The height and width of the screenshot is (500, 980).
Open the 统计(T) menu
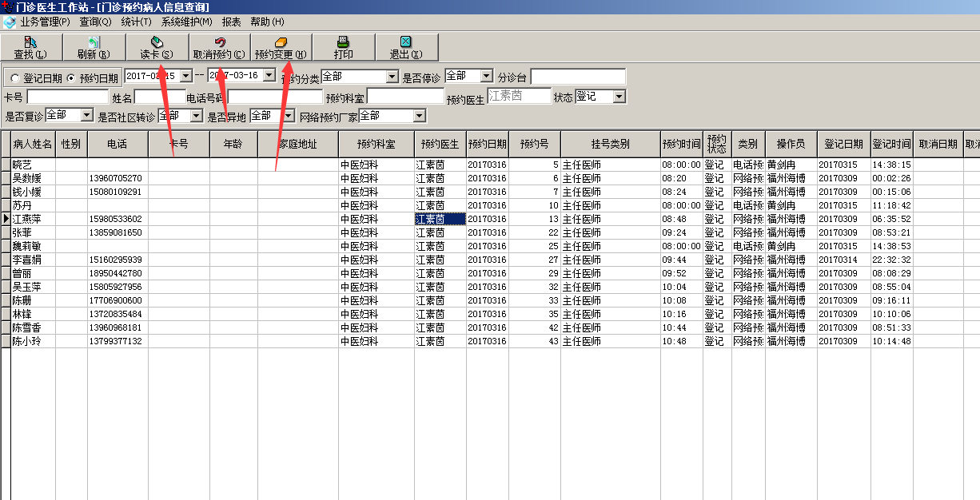[x=136, y=22]
